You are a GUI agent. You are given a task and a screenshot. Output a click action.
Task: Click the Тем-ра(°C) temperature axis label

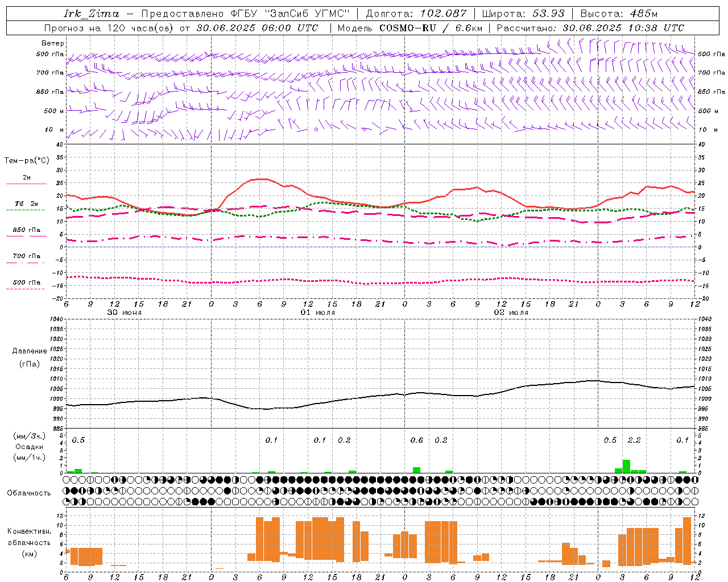tap(27, 161)
